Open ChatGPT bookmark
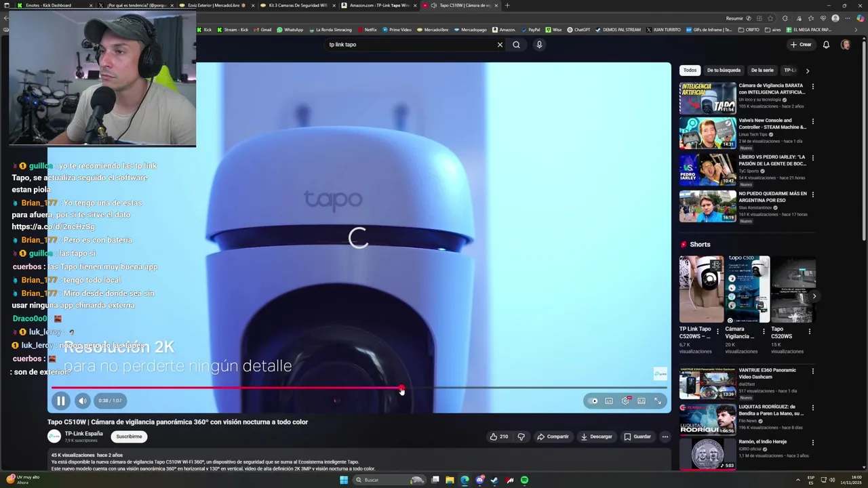This screenshot has width=868, height=488. [578, 30]
